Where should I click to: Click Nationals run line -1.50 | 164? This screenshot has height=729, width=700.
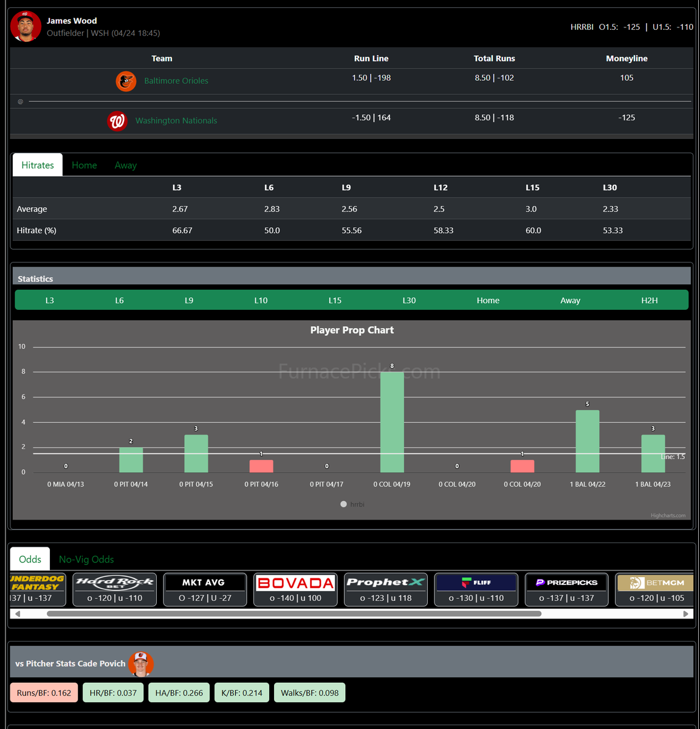click(371, 118)
